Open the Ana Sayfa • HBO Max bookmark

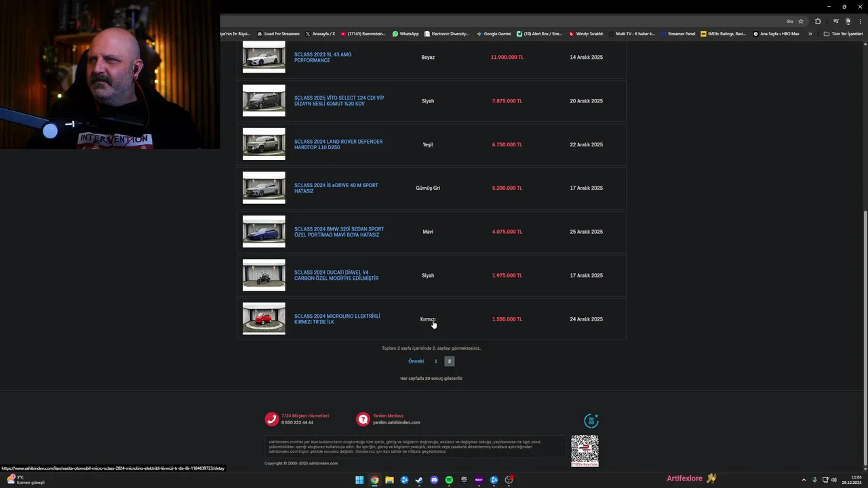pyautogui.click(x=776, y=34)
